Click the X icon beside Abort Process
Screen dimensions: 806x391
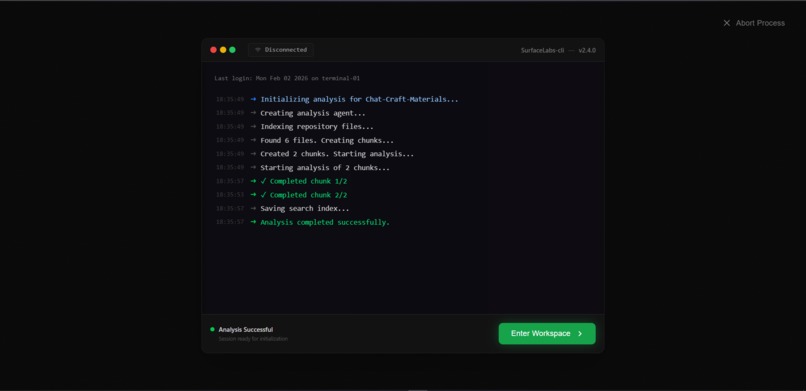(x=727, y=23)
